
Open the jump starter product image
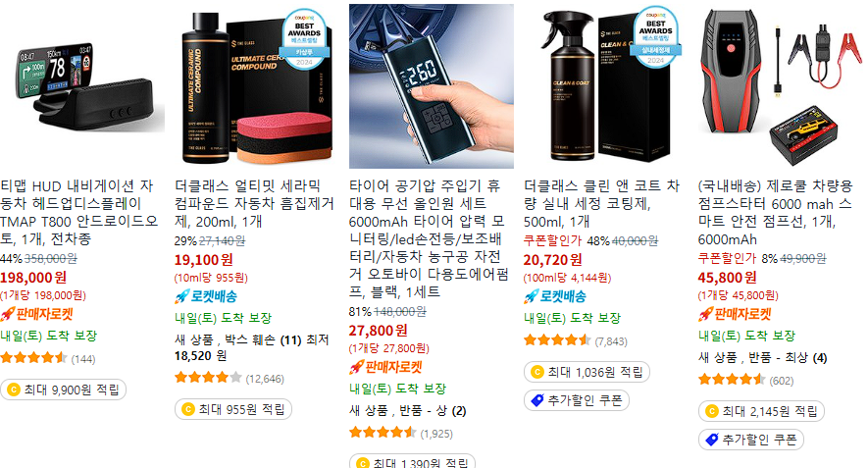[780, 85]
